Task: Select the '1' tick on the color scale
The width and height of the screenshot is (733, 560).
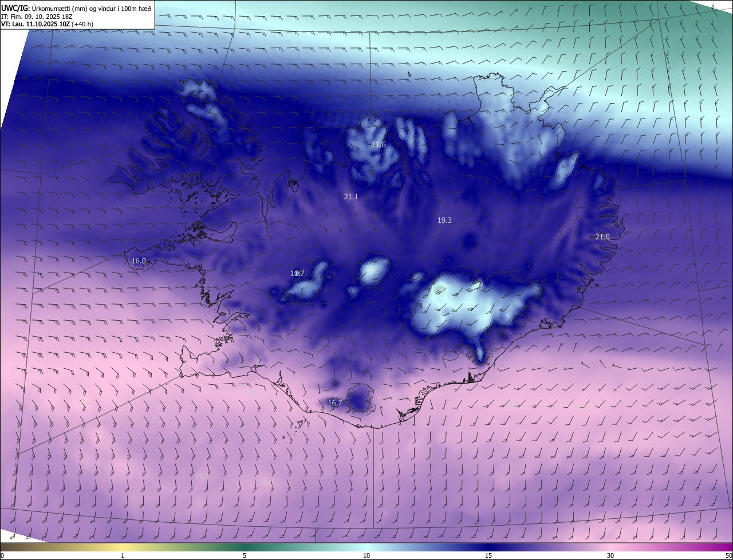Action: click(x=123, y=555)
